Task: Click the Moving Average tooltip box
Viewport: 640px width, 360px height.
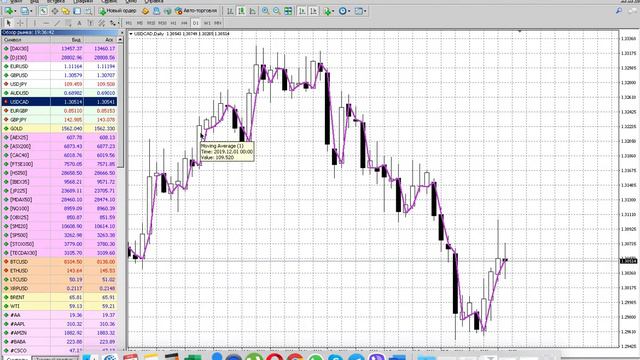Action: click(x=227, y=151)
